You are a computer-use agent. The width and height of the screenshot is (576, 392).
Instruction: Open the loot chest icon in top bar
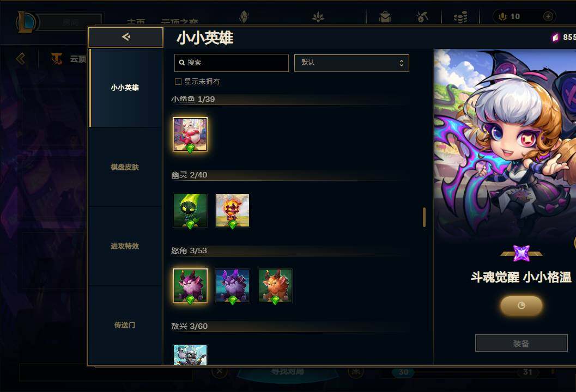pos(385,16)
